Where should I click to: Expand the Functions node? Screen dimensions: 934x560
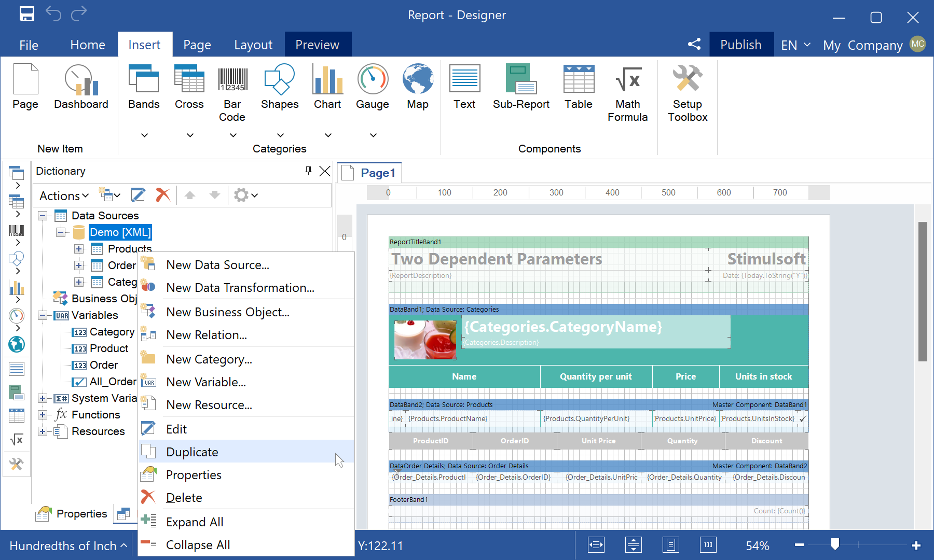pos(43,415)
